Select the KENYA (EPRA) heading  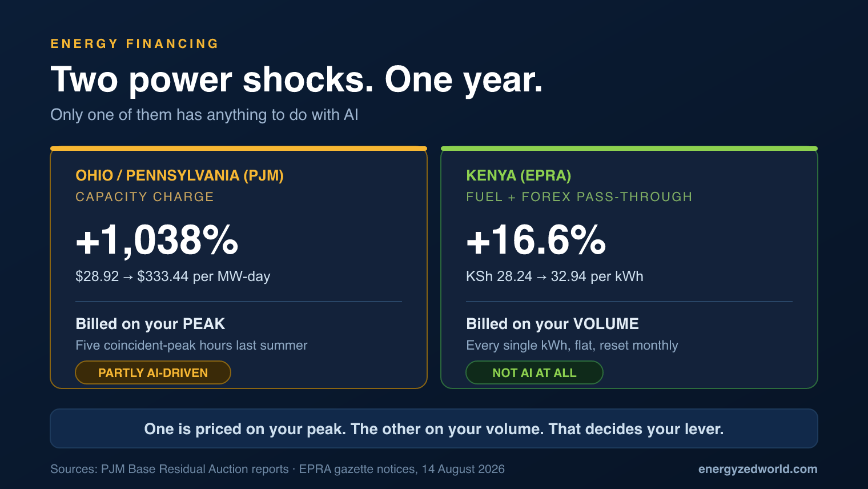[519, 175]
